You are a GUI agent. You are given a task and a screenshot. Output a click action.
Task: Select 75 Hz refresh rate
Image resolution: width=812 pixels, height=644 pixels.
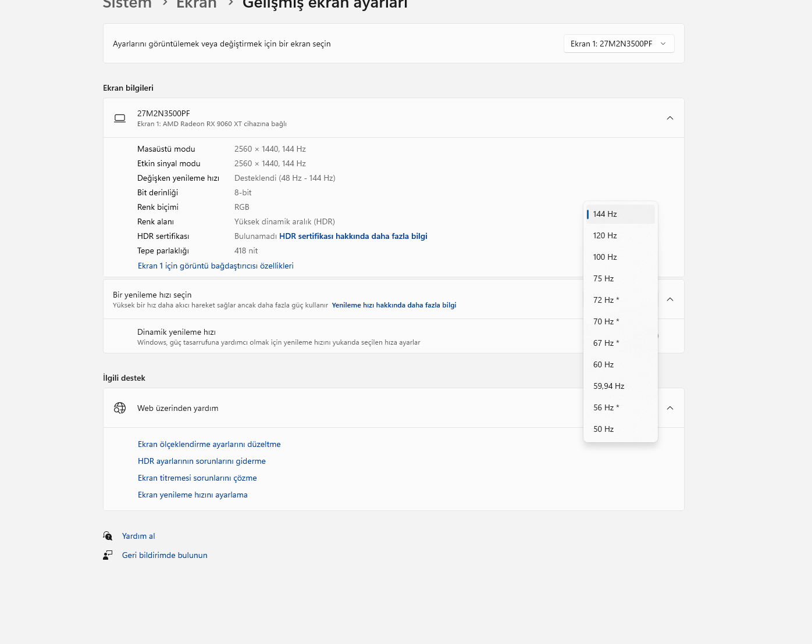(x=621, y=278)
